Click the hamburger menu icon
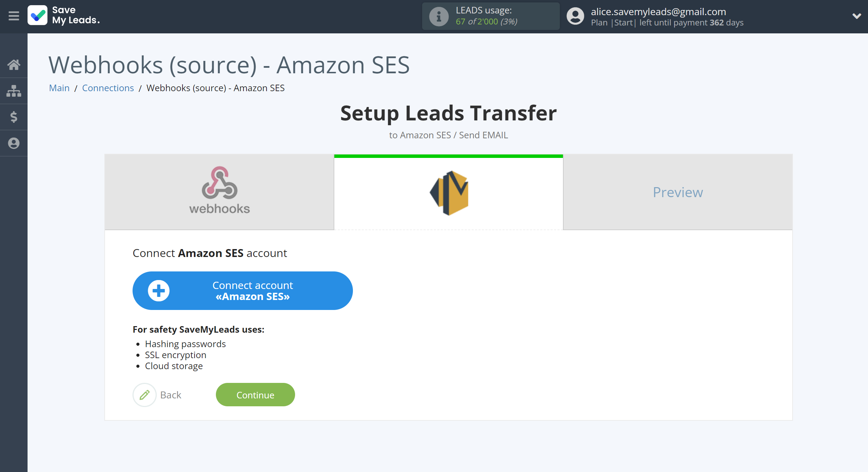Screen dimensions: 868x472 pyautogui.click(x=13, y=16)
